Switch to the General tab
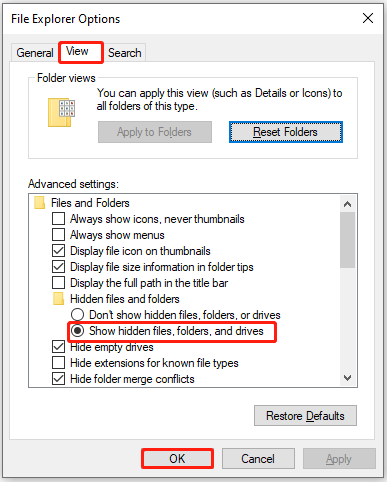 [35, 53]
